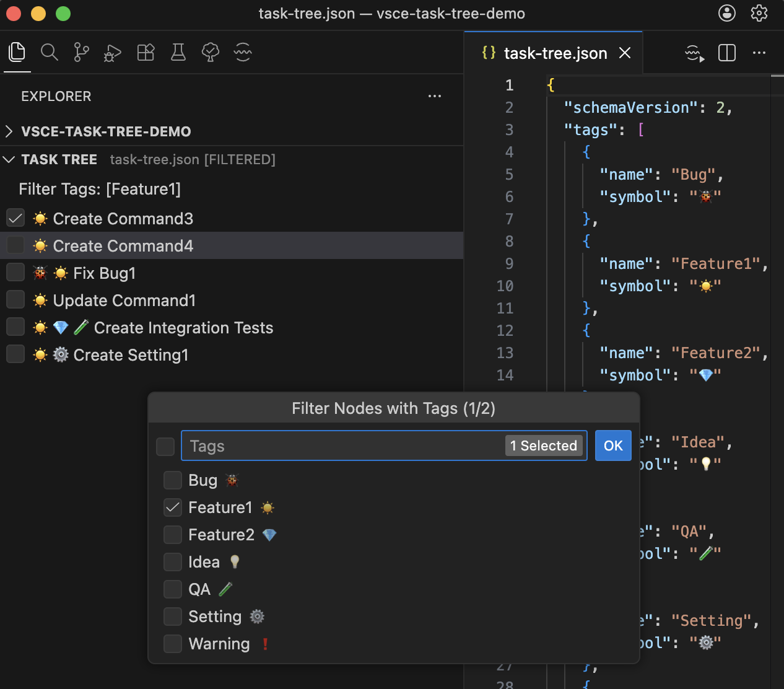The width and height of the screenshot is (784, 689).
Task: Check the Idea tag checkbox
Action: click(173, 562)
